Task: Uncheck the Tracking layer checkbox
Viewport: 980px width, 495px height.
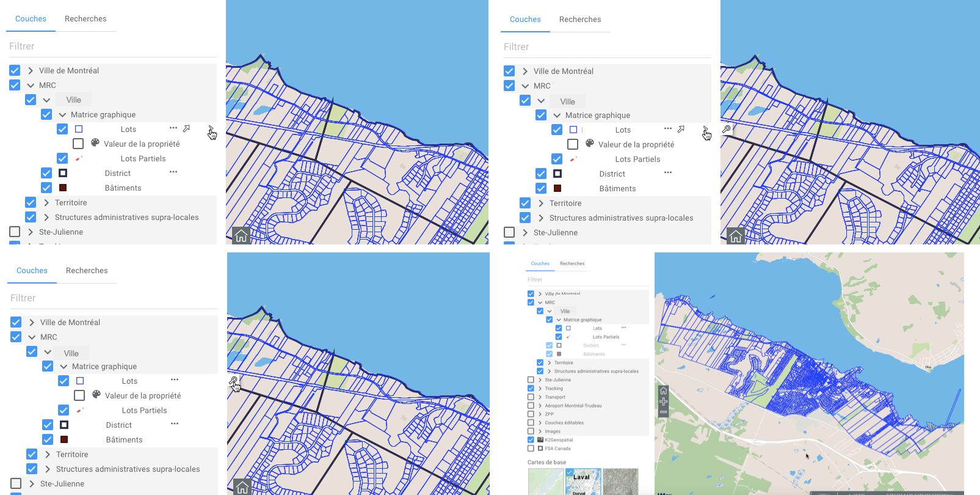Action: coord(531,389)
